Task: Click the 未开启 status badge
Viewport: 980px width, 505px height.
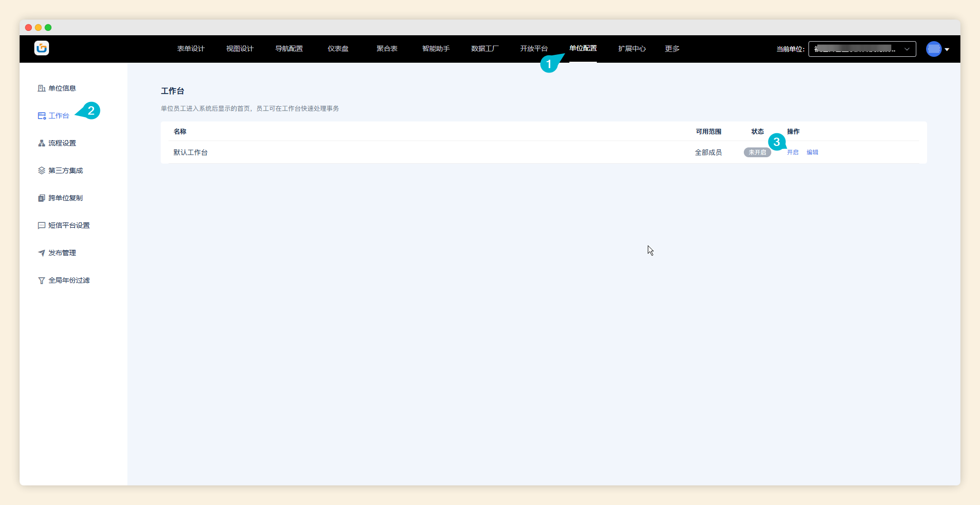Action: pos(758,152)
